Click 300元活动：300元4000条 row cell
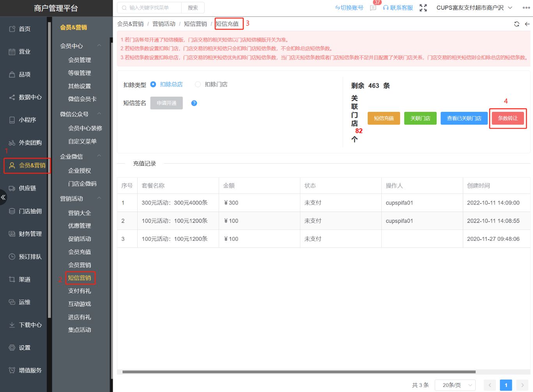Viewport: 533px width, 392px height. pyautogui.click(x=178, y=203)
